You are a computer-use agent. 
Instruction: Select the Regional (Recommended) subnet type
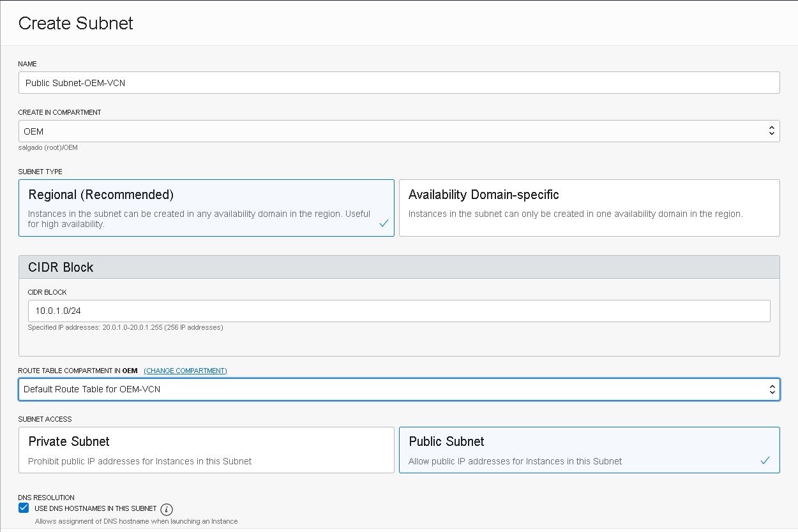click(206, 208)
